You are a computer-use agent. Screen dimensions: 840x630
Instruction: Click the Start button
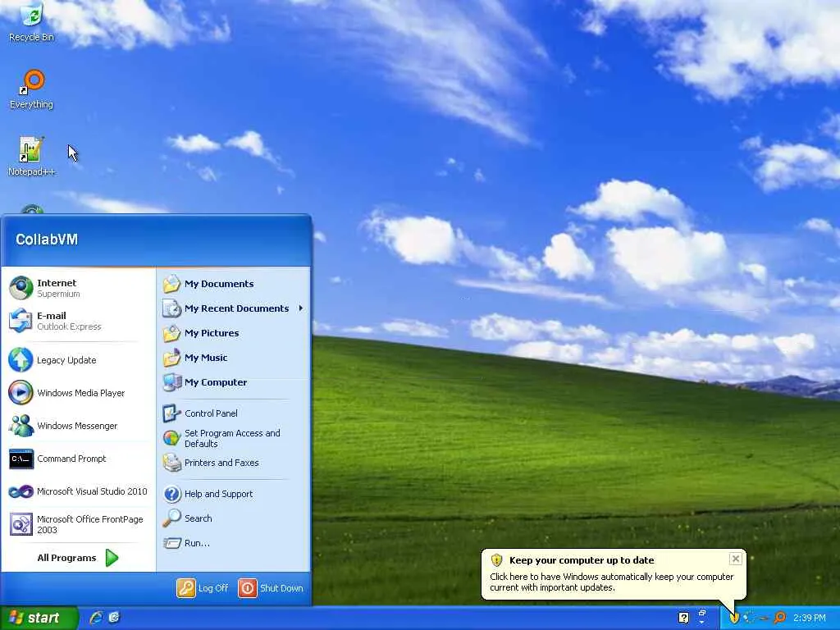tap(39, 618)
